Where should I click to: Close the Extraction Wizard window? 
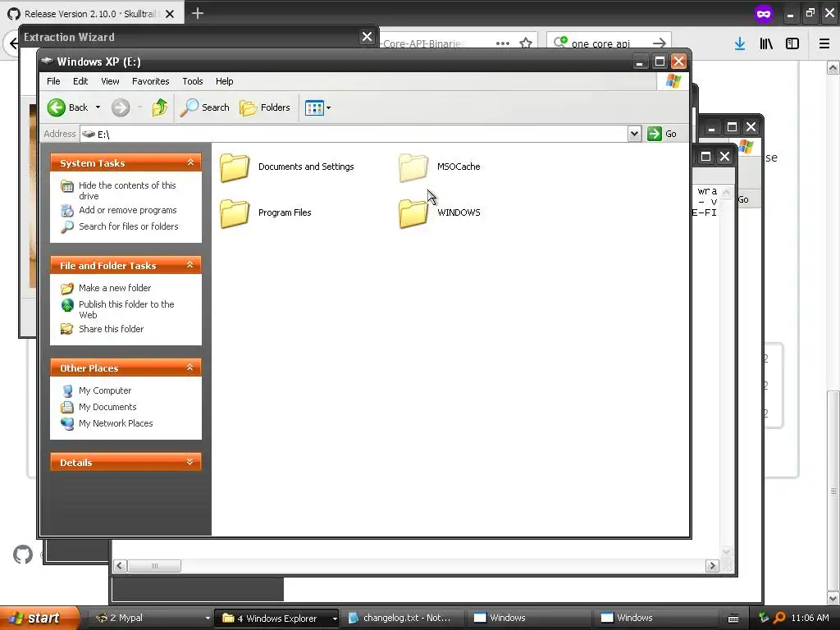[x=367, y=36]
